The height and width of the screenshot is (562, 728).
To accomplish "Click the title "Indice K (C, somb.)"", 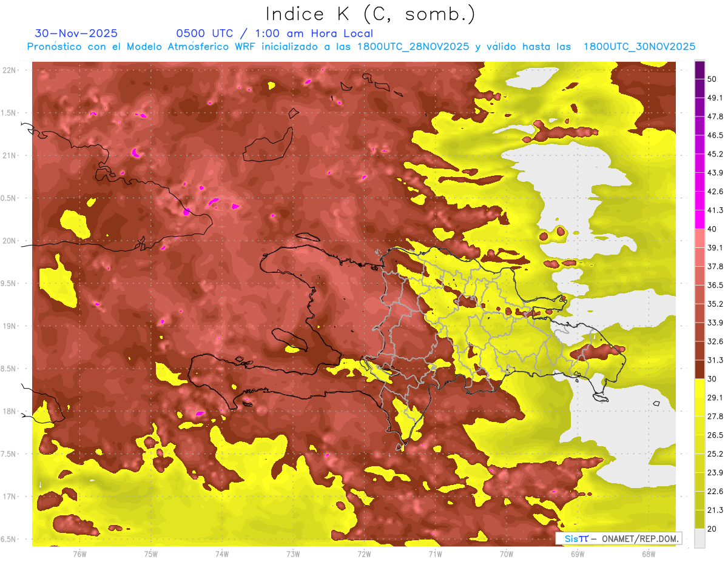I will point(371,14).
